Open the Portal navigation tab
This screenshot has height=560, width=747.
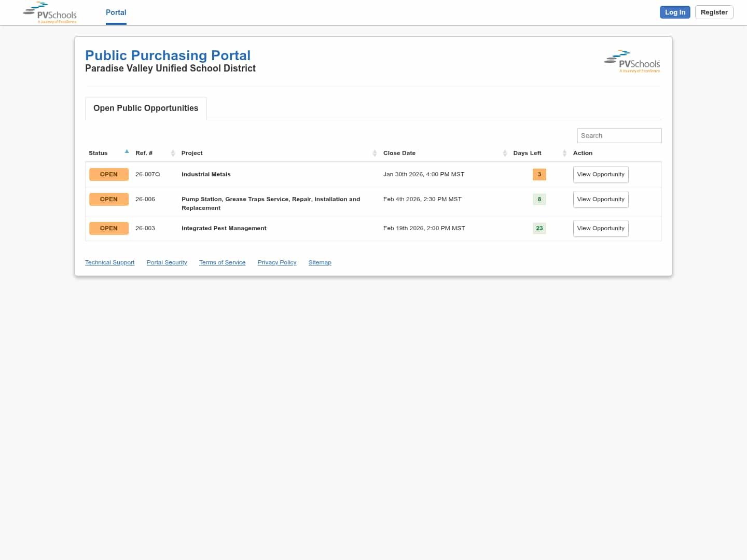[116, 12]
